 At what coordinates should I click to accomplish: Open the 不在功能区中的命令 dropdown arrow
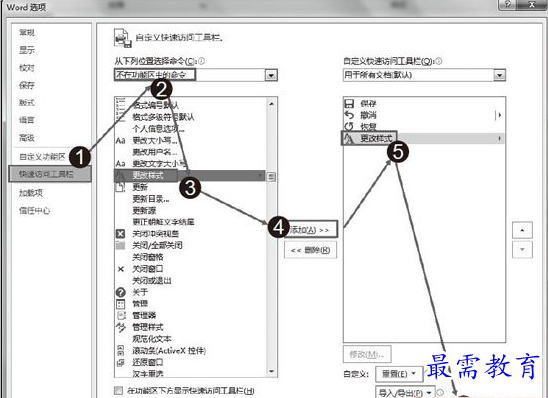271,75
